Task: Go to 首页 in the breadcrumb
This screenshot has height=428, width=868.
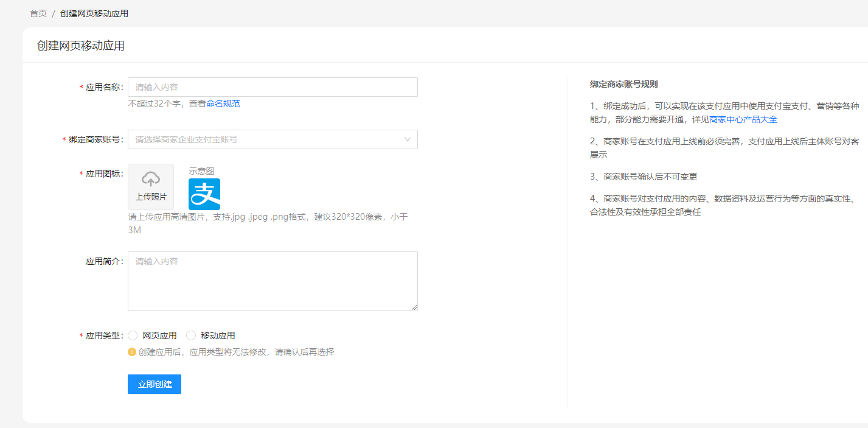Action: [x=38, y=13]
